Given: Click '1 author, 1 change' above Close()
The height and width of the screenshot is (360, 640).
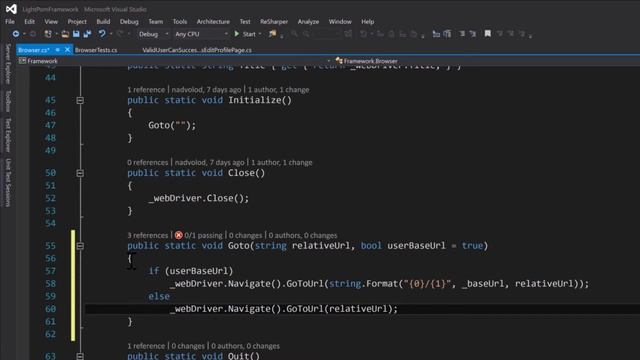Looking at the screenshot, I should 282,162.
